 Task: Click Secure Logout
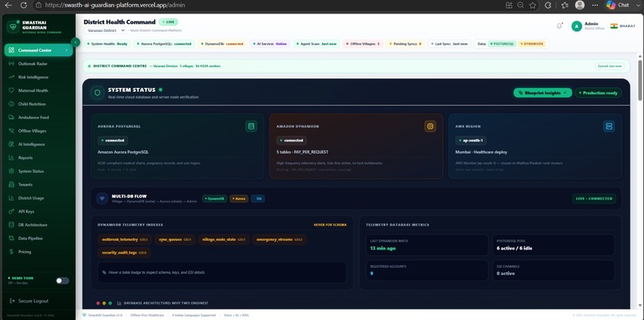[x=29, y=301]
